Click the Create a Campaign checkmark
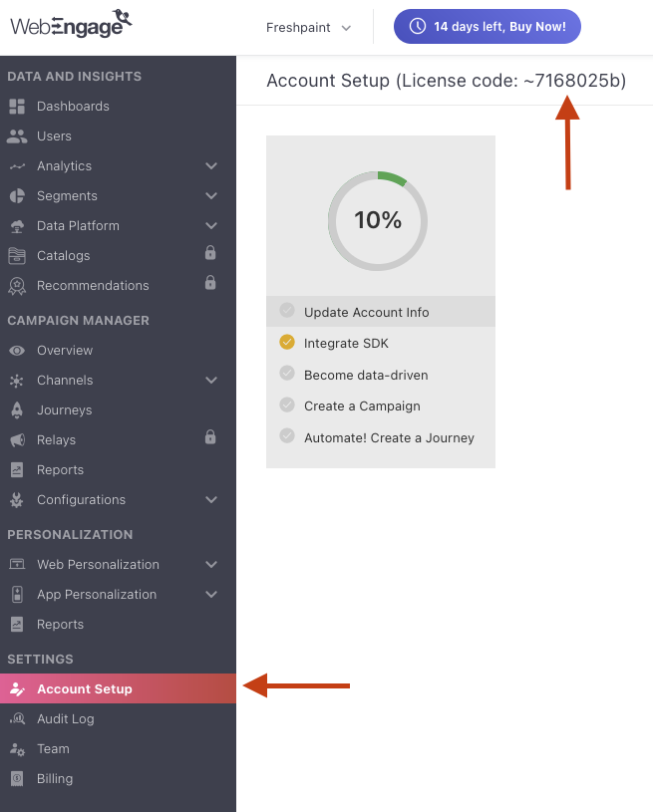The image size is (653, 812). (287, 406)
